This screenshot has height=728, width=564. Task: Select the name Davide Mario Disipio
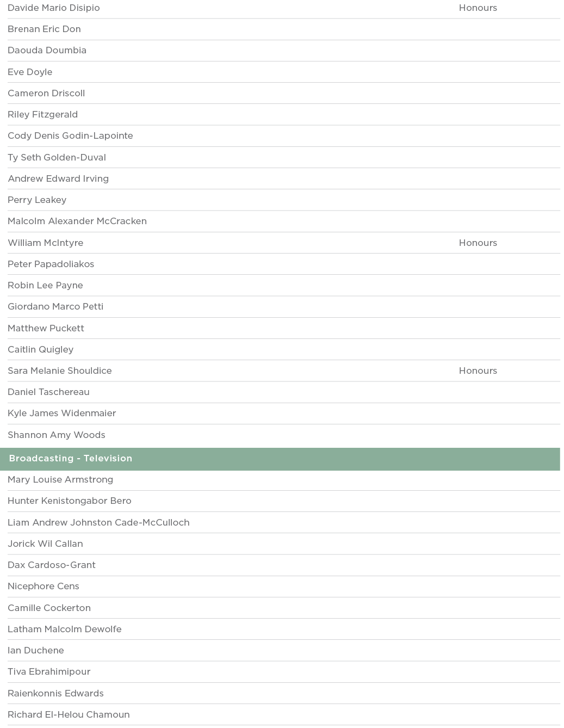pos(54,8)
